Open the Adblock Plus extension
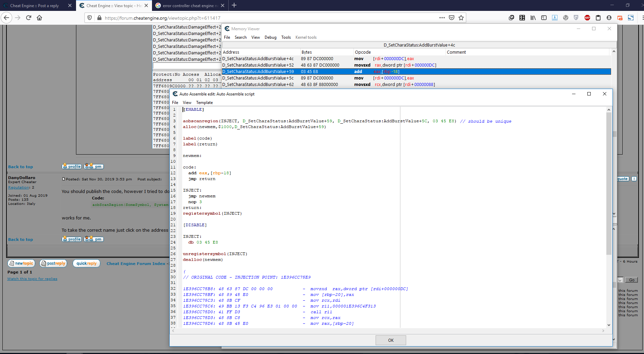Screen dimensions: 644x354 587,18
